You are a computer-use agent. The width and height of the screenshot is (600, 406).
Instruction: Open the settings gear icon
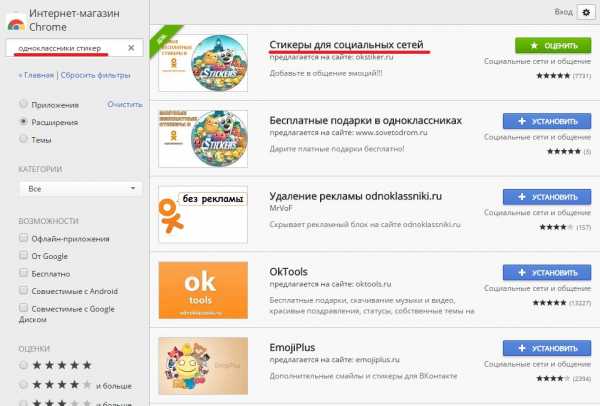(x=586, y=13)
